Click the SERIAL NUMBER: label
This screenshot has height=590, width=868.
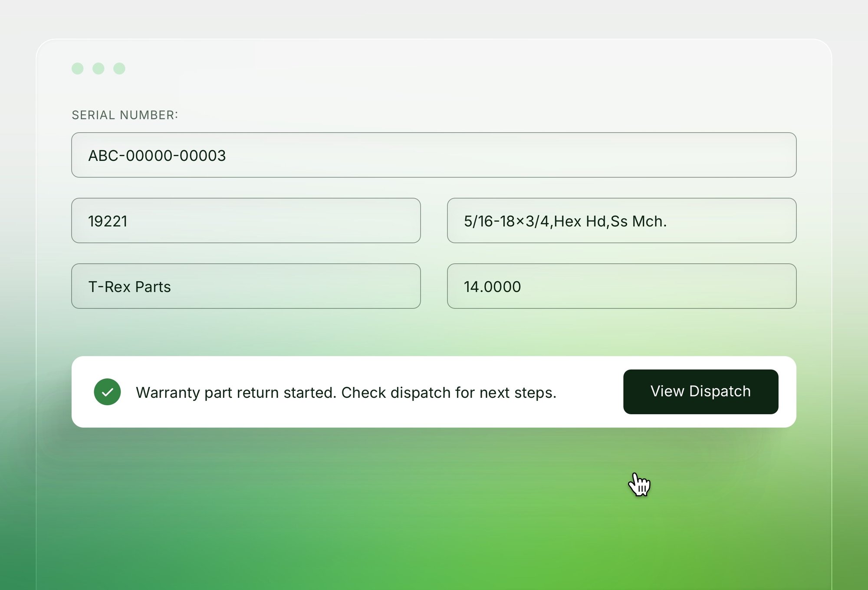(x=125, y=115)
